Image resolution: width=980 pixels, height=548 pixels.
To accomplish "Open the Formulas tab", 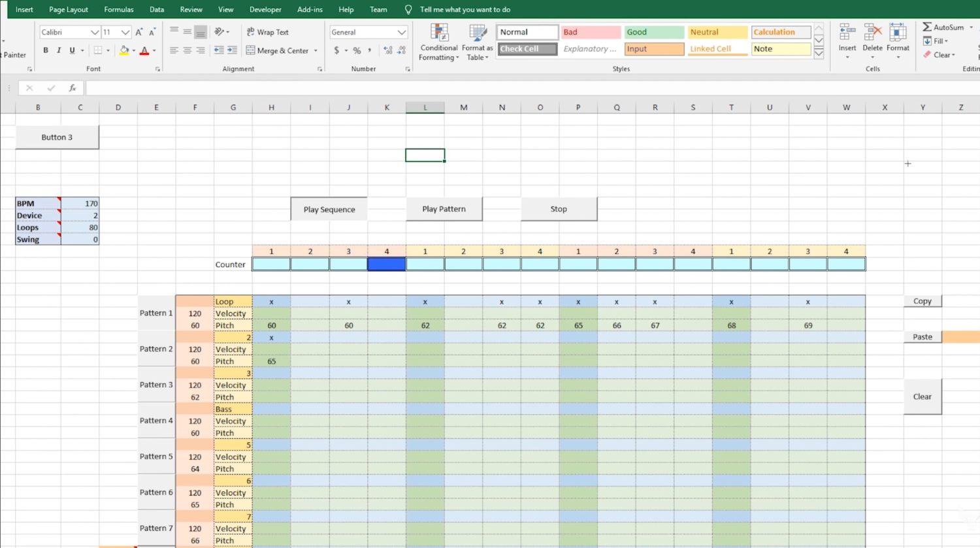I will coord(119,10).
